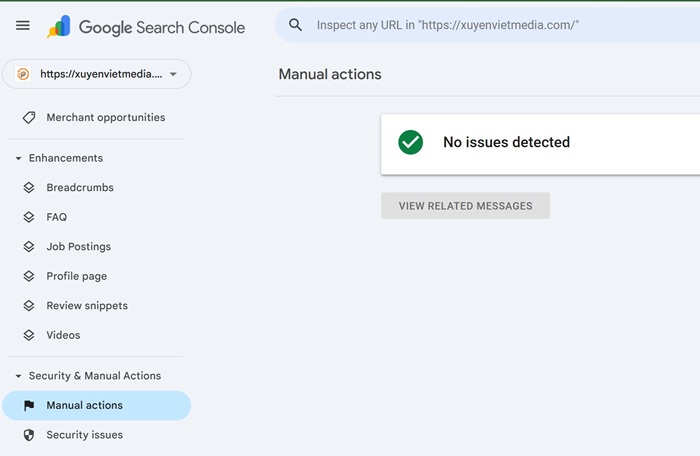Image resolution: width=700 pixels, height=456 pixels.
Task: Click the search magnifier icon
Action: point(296,25)
